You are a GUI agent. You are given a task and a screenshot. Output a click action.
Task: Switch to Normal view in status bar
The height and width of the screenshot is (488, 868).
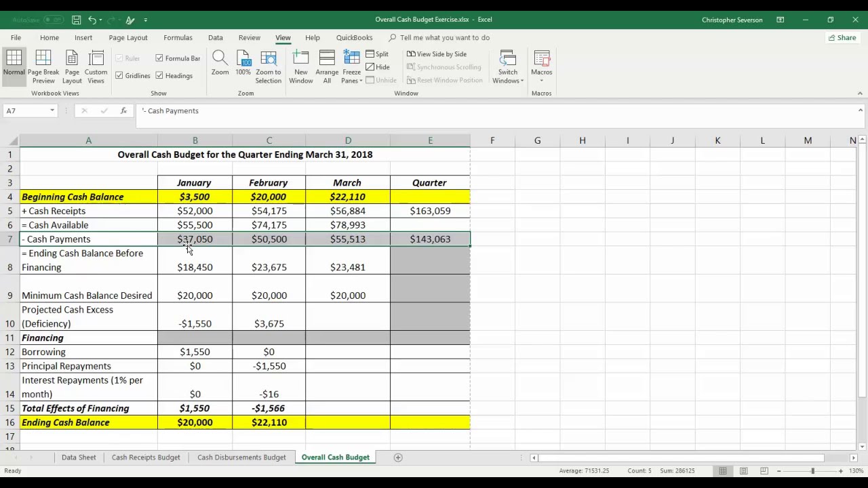[723, 471]
